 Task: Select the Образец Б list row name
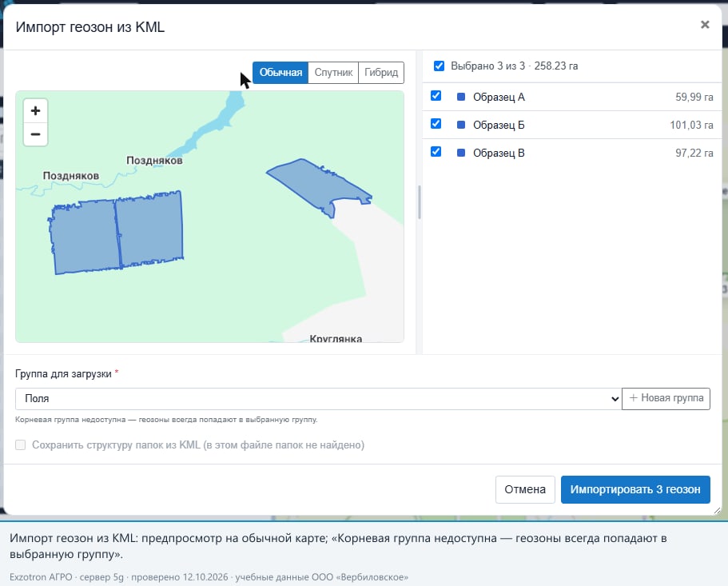pos(499,125)
